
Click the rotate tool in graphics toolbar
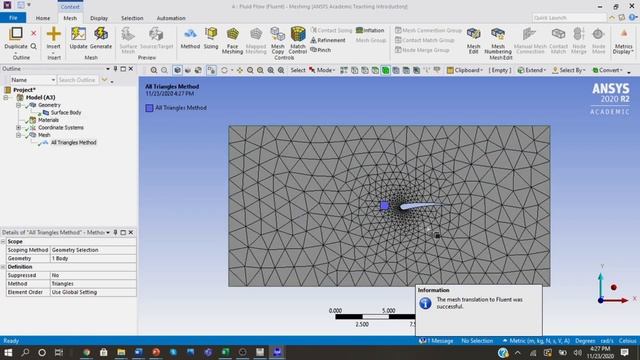tap(224, 70)
